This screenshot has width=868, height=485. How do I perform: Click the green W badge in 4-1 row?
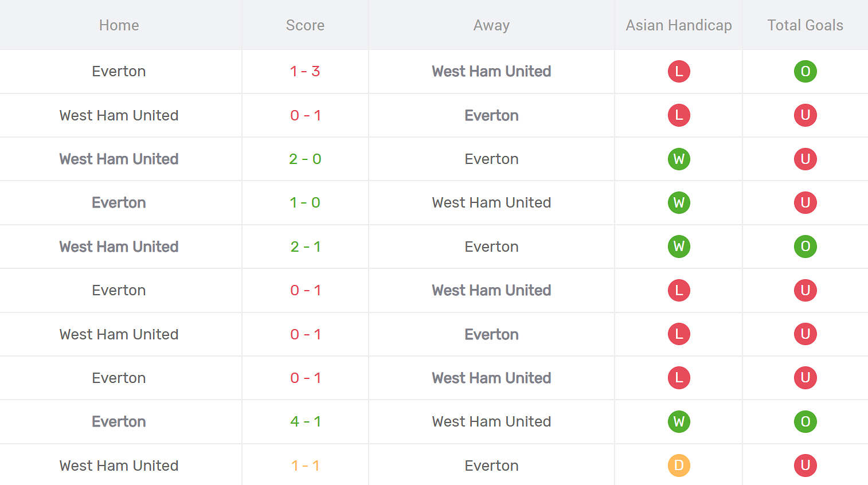pos(679,421)
